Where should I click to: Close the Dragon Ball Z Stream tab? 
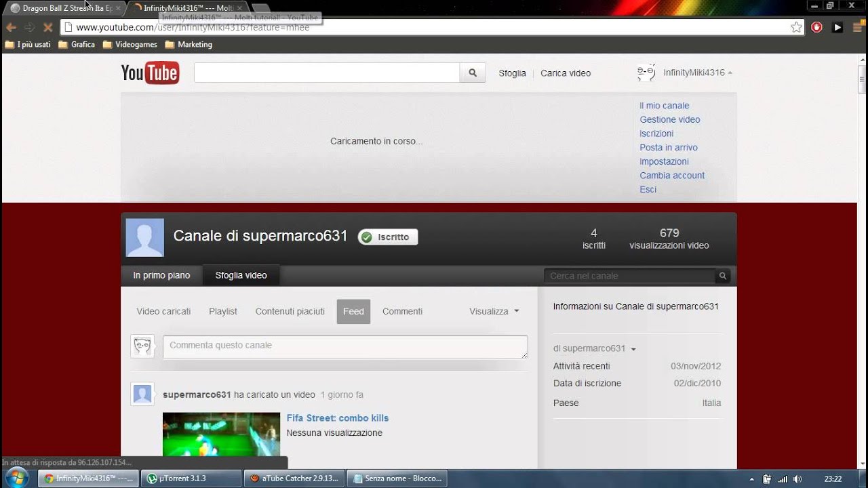point(119,8)
